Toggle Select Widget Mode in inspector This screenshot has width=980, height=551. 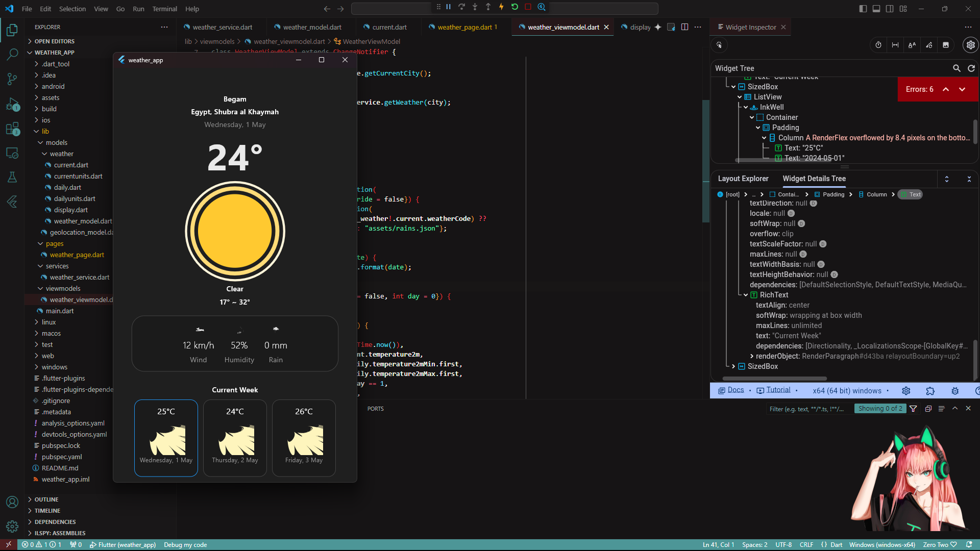719,45
